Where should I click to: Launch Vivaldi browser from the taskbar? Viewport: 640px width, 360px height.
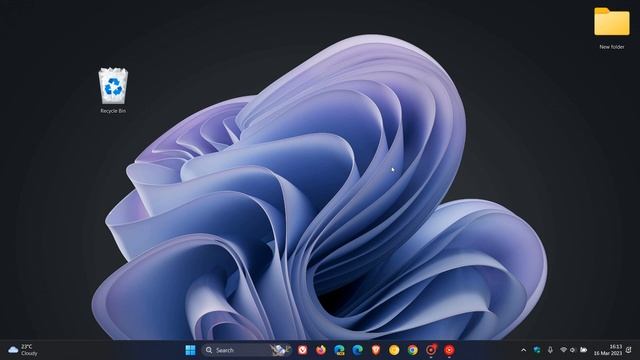point(302,350)
